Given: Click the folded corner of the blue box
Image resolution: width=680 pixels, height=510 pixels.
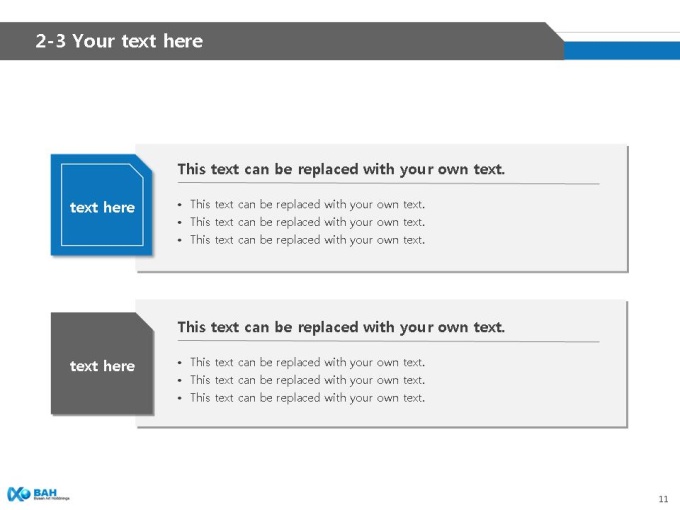Looking at the screenshot, I should 144,163.
